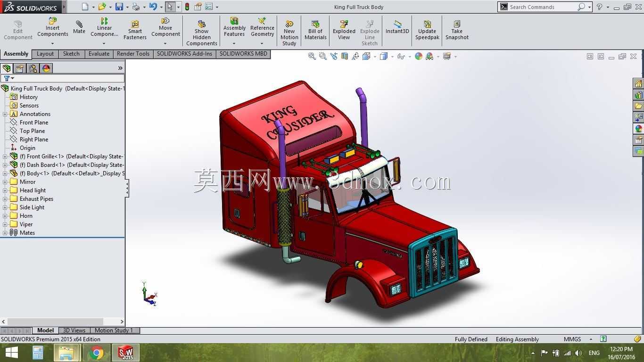Expand the Annotations tree node

click(x=5, y=114)
